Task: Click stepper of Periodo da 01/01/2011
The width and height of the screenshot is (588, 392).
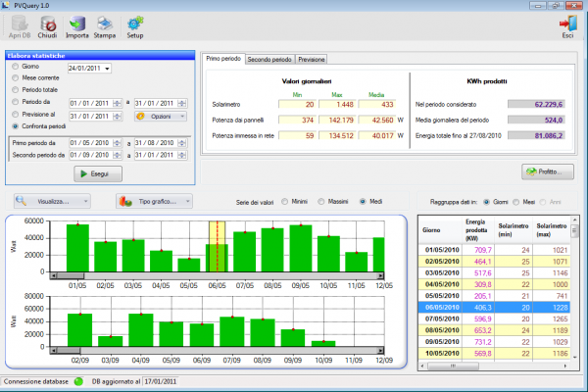Action: pyautogui.click(x=118, y=103)
